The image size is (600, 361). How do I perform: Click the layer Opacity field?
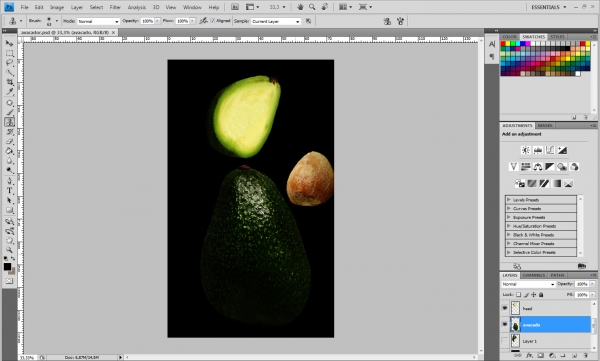(x=582, y=284)
